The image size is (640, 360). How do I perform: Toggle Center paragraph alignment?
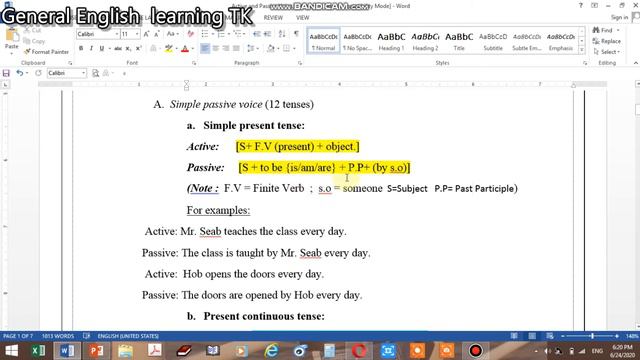pos(216,49)
